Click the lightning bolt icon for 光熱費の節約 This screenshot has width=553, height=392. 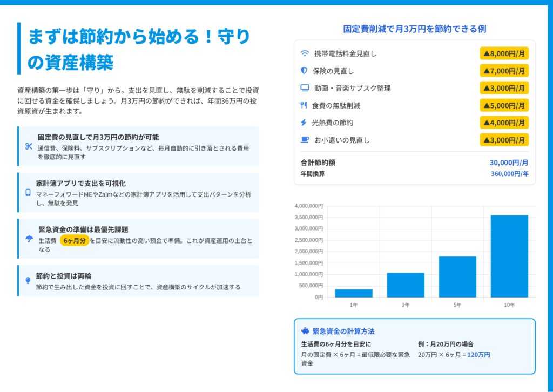click(x=304, y=123)
